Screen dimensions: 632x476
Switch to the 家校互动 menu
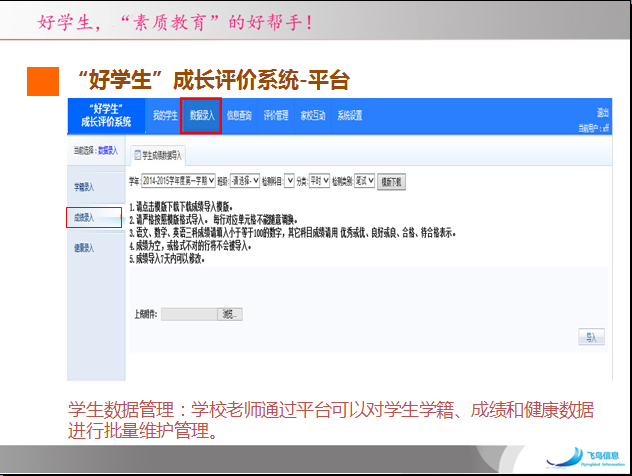(313, 115)
